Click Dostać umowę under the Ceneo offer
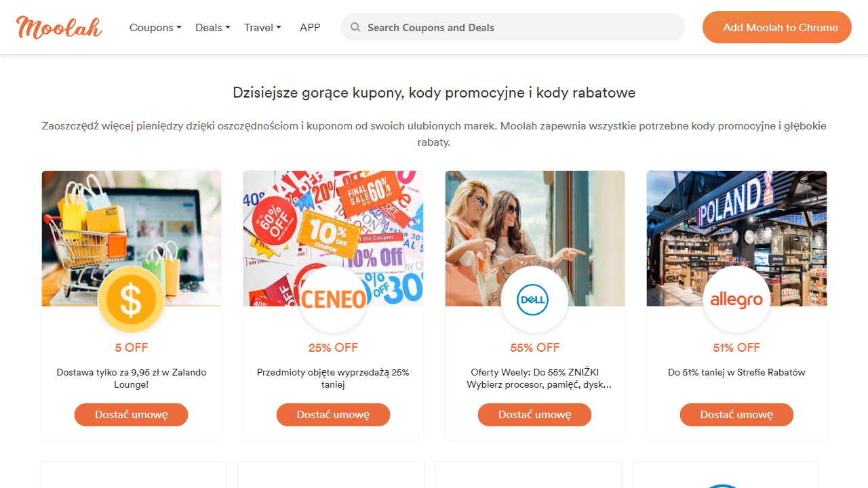The image size is (868, 488). point(333,415)
